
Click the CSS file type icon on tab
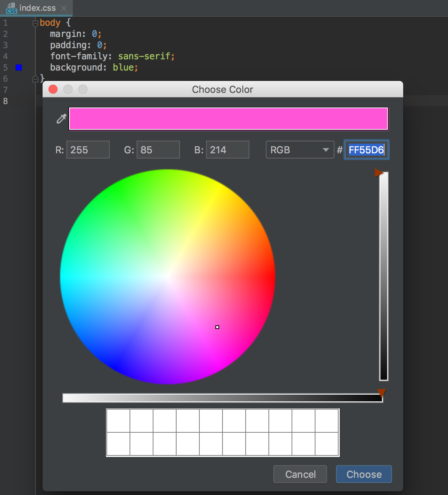click(11, 8)
